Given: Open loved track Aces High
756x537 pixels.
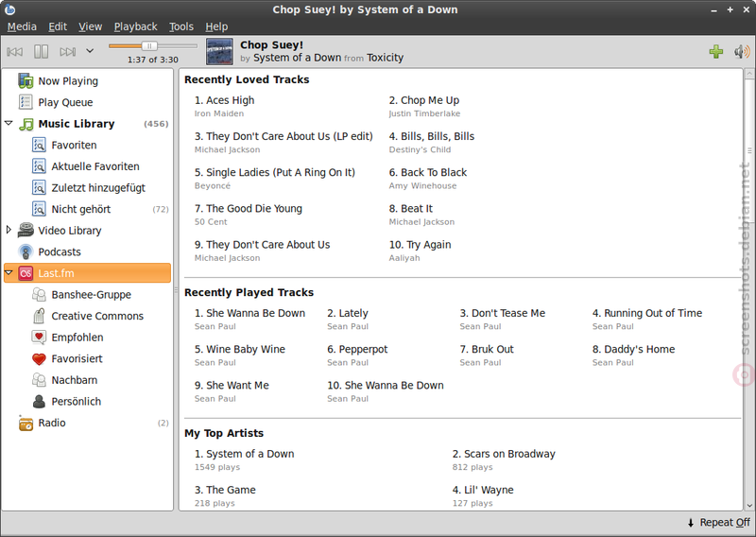Looking at the screenshot, I should (224, 100).
